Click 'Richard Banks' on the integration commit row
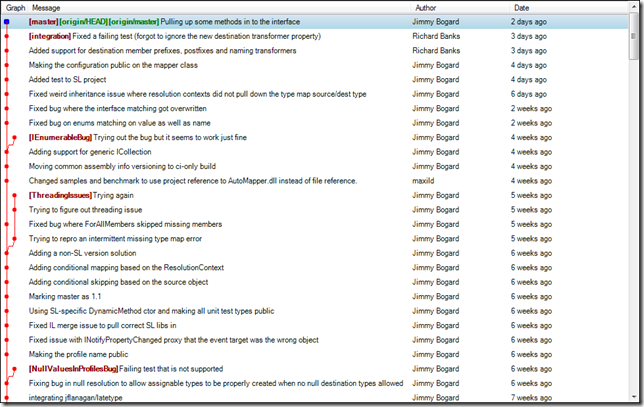This screenshot has height=407, width=644. coord(436,36)
